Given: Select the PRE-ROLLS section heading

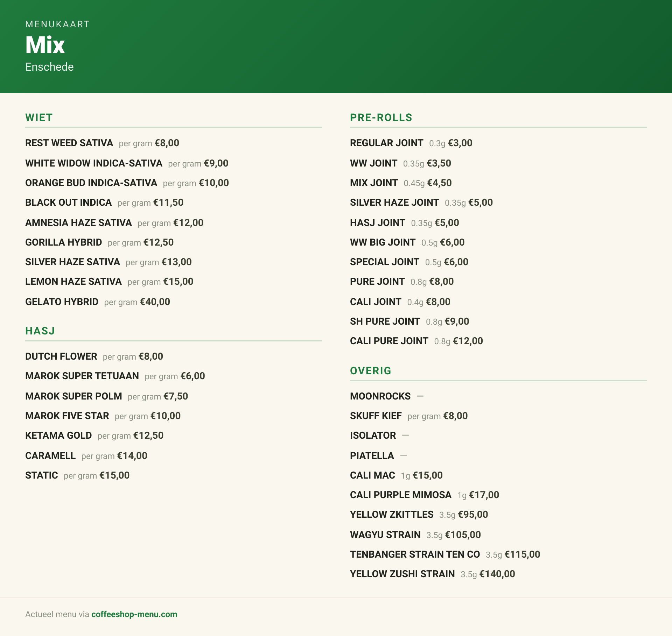Looking at the screenshot, I should tap(381, 118).
